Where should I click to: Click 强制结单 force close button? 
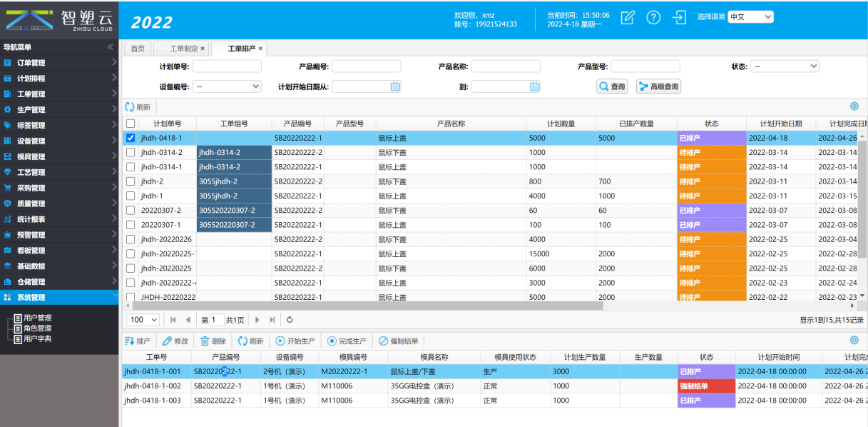[399, 341]
